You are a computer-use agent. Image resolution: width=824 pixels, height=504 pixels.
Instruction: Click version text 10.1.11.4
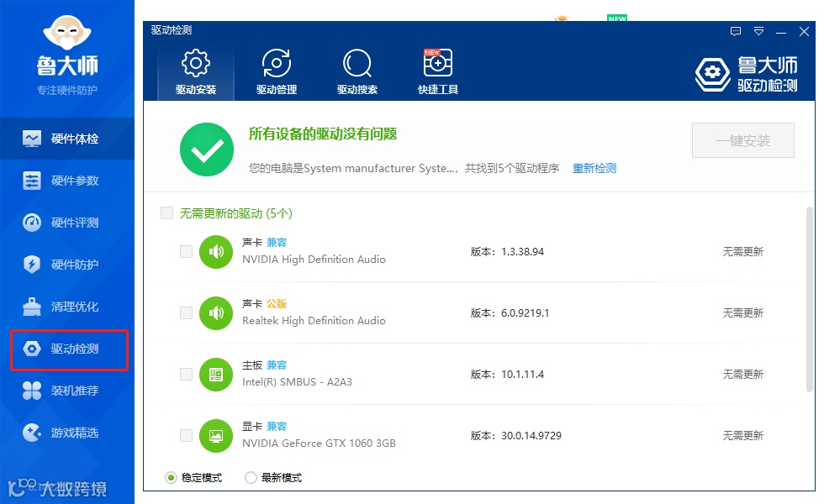[522, 375]
